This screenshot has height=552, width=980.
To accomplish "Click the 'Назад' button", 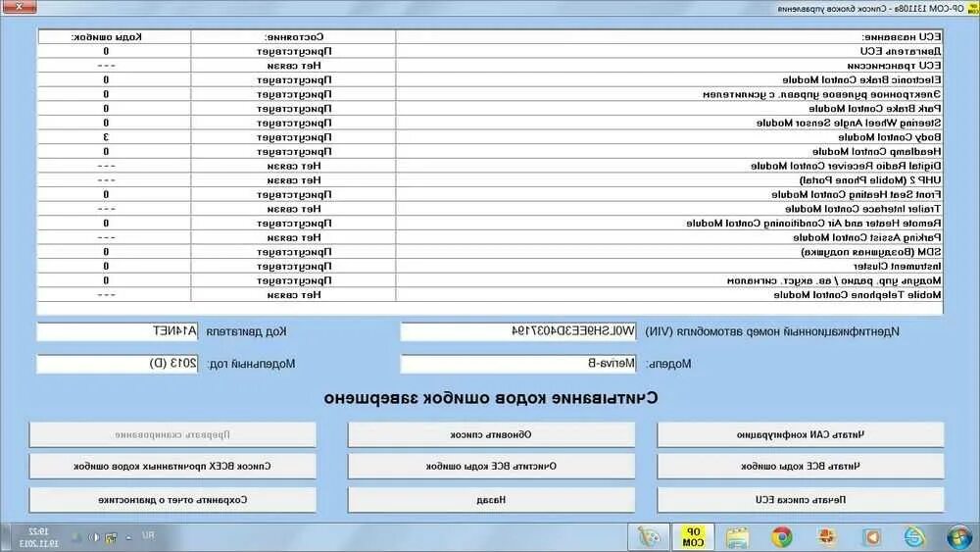I will pos(491,499).
